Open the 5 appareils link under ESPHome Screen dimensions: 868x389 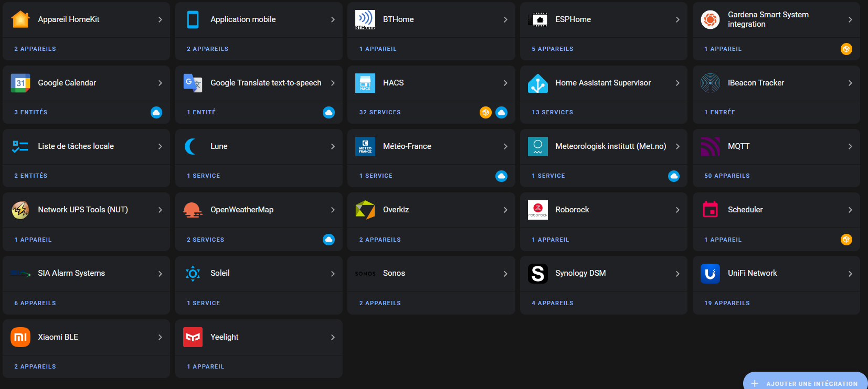click(x=553, y=49)
